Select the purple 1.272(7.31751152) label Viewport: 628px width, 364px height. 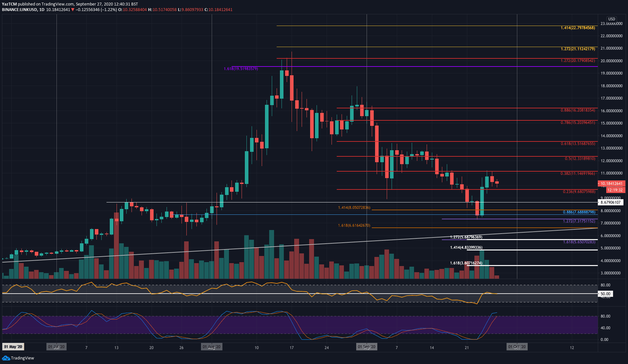click(579, 221)
